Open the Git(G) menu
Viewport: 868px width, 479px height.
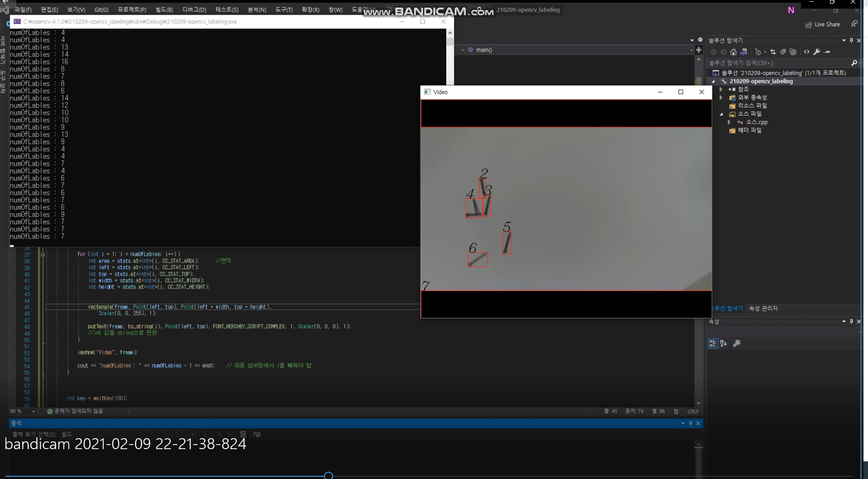click(x=101, y=10)
